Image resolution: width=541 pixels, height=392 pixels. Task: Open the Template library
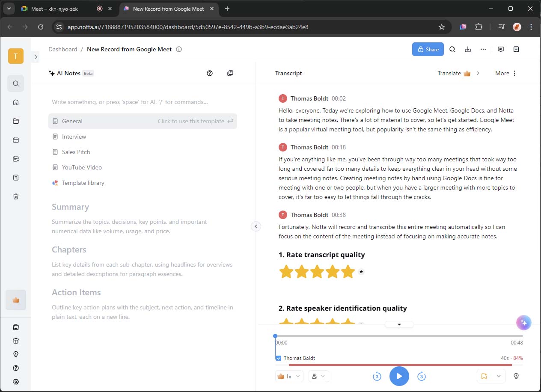[x=143, y=183]
